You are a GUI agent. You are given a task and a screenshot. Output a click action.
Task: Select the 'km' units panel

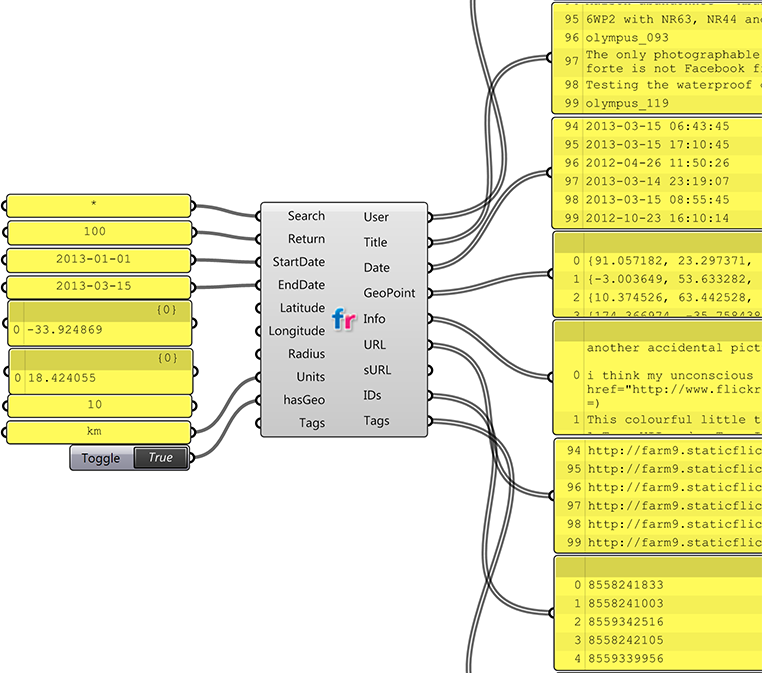(98, 432)
